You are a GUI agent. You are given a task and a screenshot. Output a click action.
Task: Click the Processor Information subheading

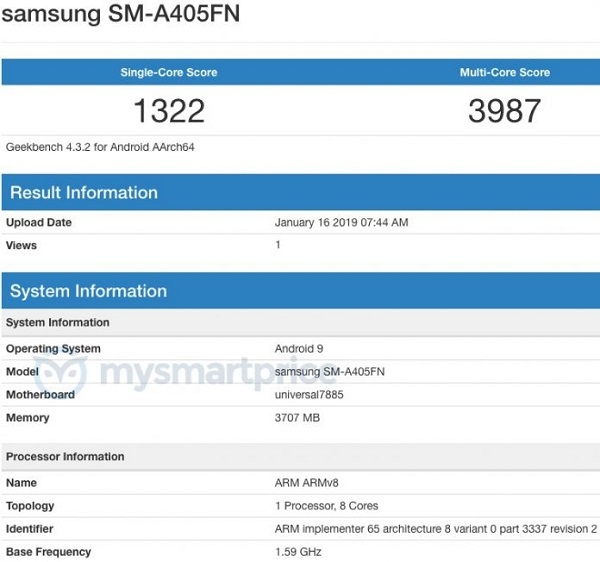pos(65,457)
